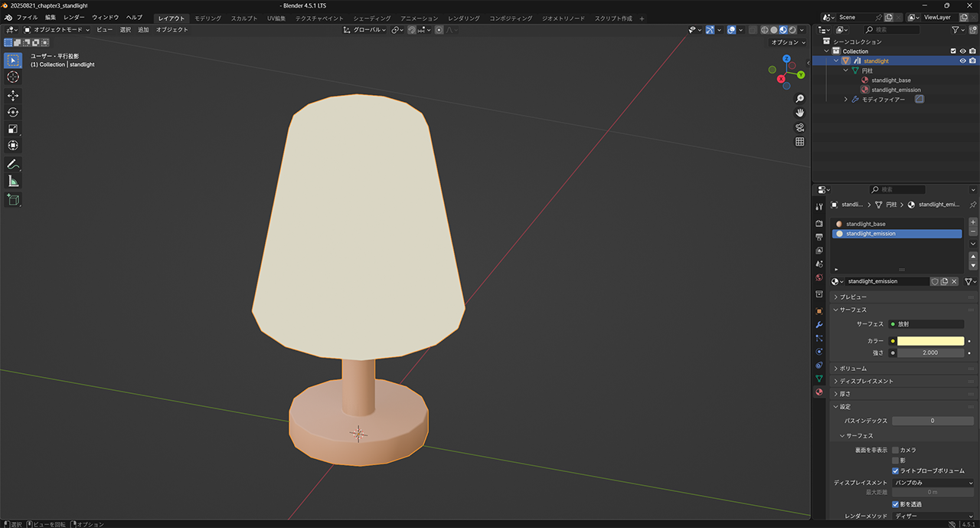Screen dimensions: 980x528
Task: Open the 編集 menu
Action: [51, 18]
